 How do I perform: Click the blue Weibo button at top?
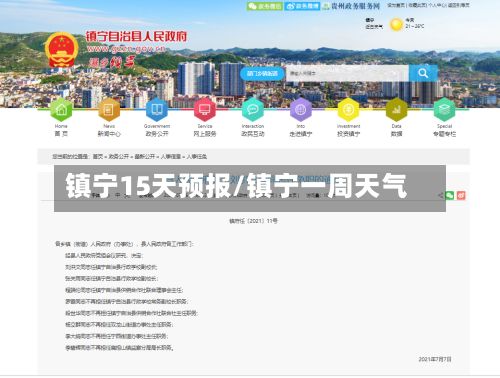coord(302,6)
